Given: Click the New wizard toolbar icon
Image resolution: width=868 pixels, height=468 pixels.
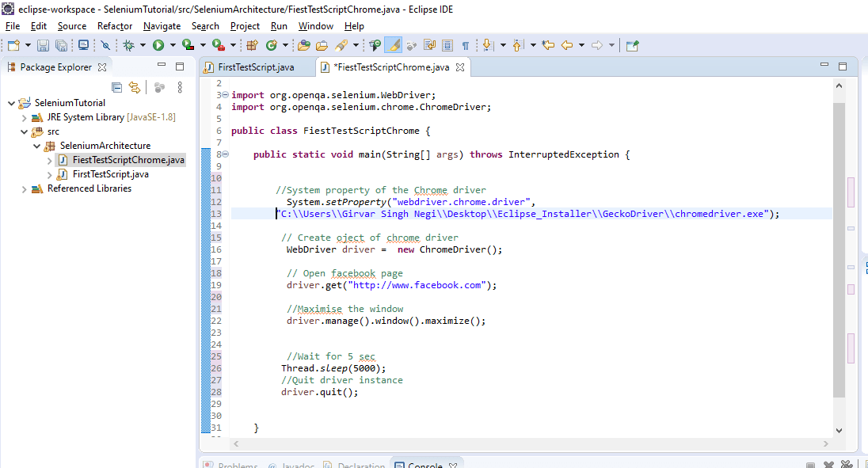Looking at the screenshot, I should [x=13, y=45].
